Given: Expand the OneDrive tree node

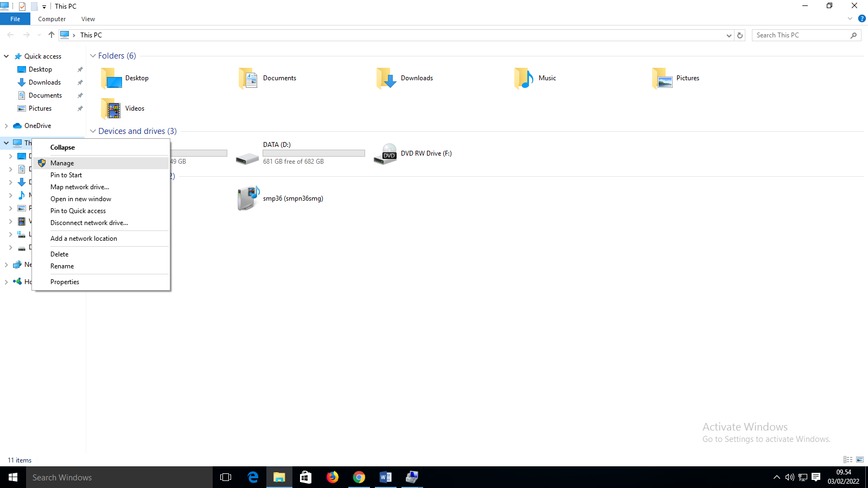Looking at the screenshot, I should (6, 126).
